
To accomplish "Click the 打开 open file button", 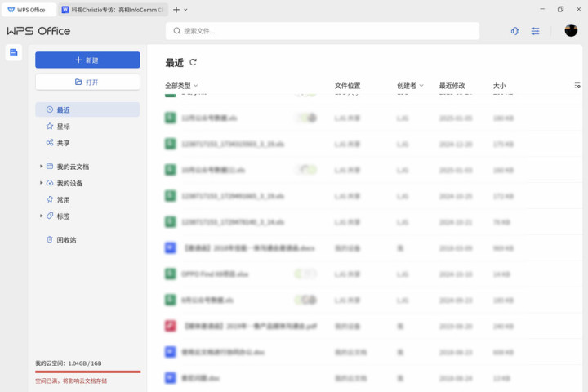I will tap(87, 82).
